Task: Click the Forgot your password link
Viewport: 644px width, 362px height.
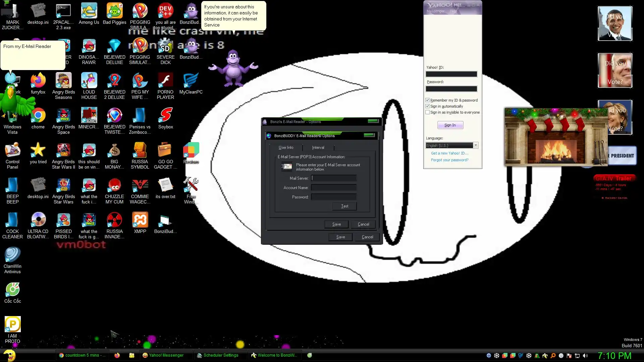Action: click(449, 160)
